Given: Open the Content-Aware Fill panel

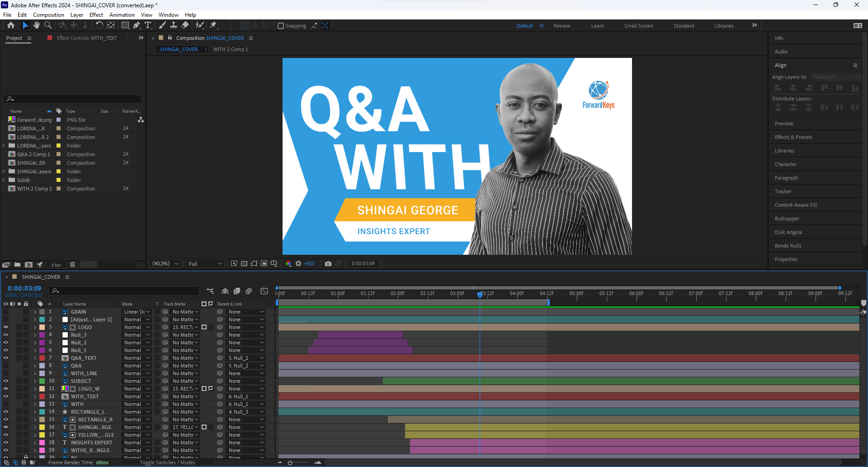Looking at the screenshot, I should [x=796, y=205].
